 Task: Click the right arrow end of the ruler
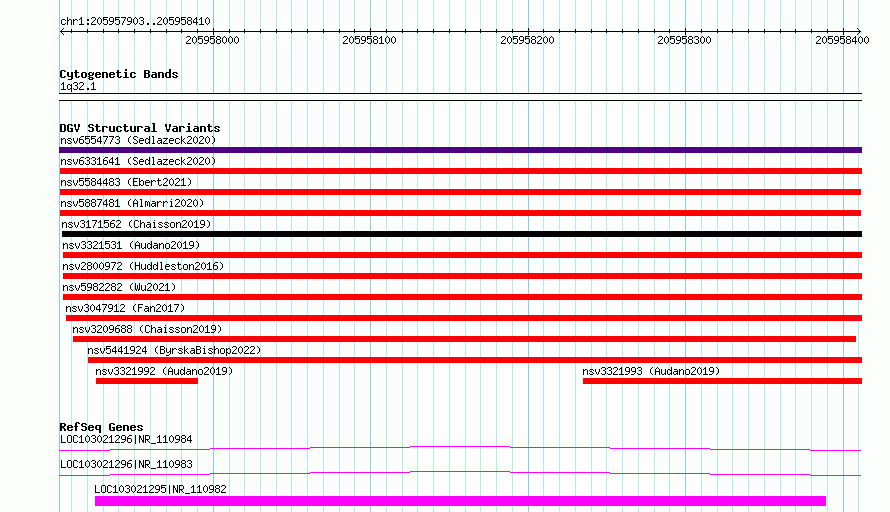(859, 31)
